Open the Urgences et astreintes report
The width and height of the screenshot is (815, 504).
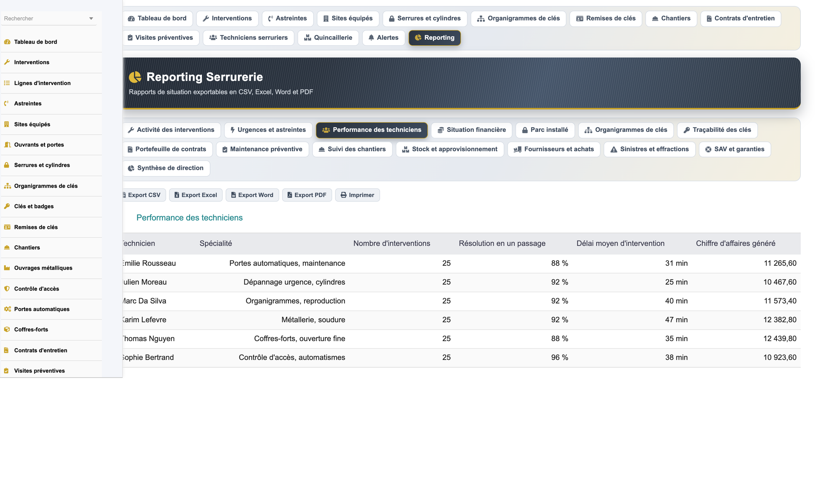click(x=268, y=130)
